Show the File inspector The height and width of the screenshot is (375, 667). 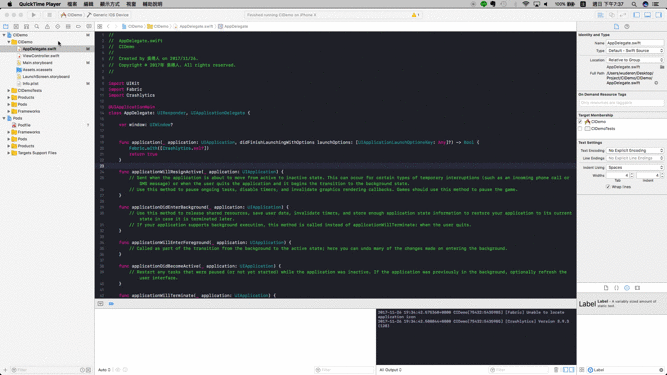(x=616, y=26)
